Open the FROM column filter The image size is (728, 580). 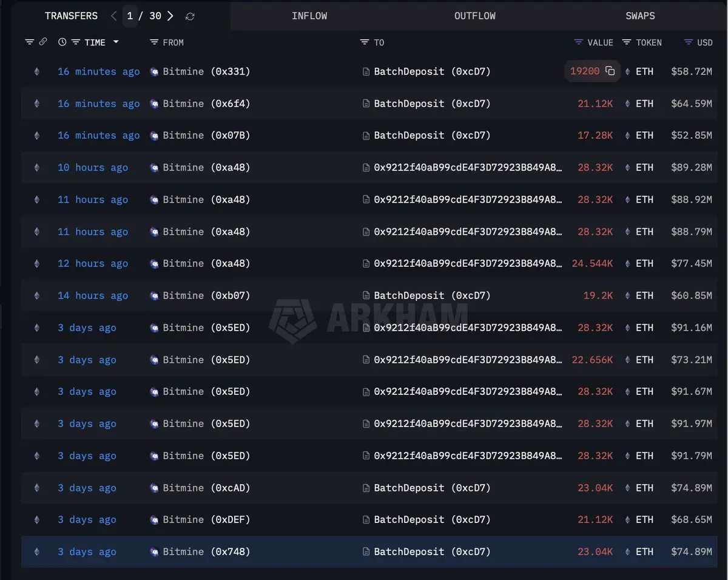click(154, 42)
